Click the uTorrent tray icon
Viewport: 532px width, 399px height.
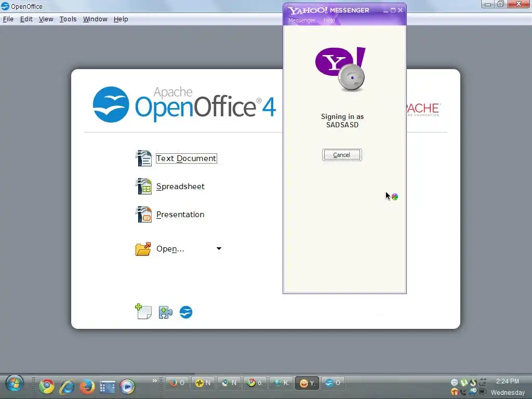(x=464, y=383)
